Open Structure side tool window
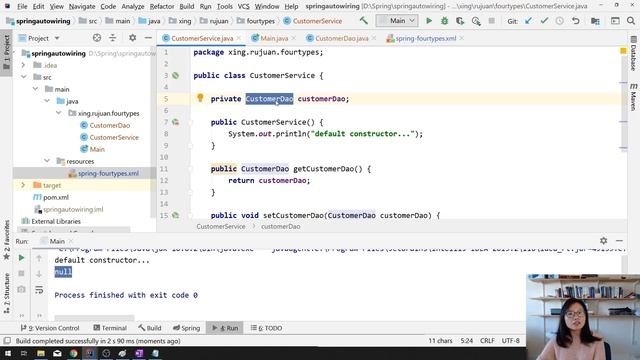This screenshot has width=640, height=360. coord(7,293)
